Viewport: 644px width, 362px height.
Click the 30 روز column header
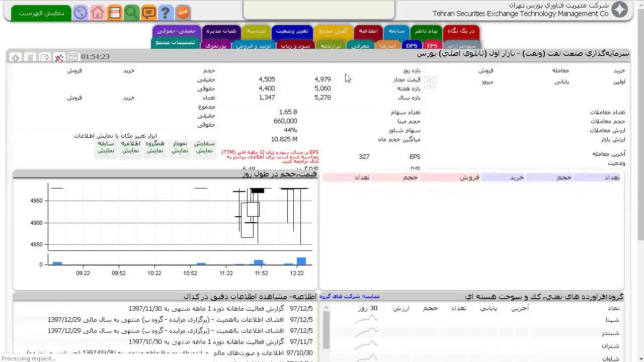coord(368,308)
